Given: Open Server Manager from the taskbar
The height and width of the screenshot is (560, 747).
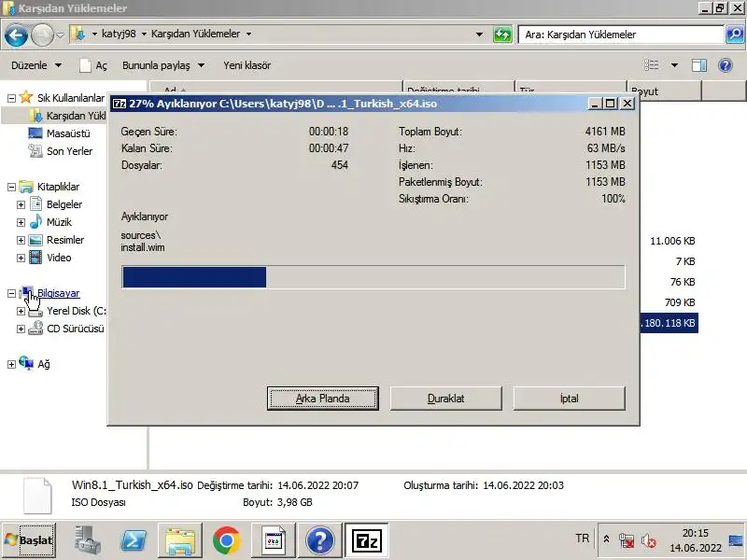Looking at the screenshot, I should (x=87, y=540).
